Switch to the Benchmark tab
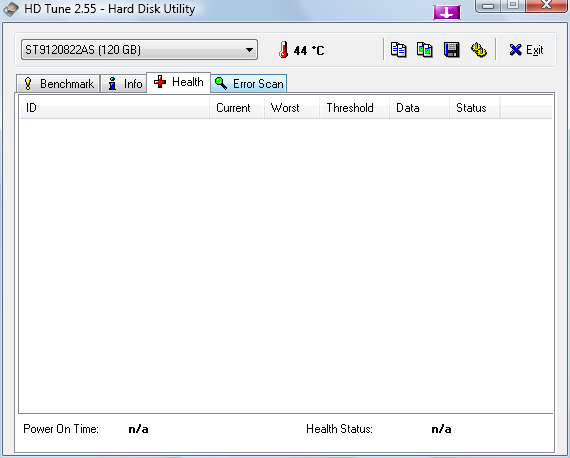 pyautogui.click(x=58, y=84)
